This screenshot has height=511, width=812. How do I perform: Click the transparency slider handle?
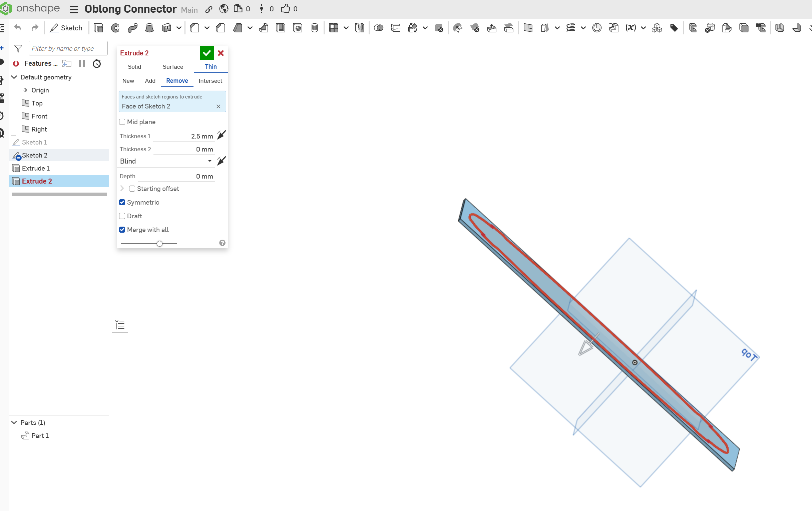159,244
